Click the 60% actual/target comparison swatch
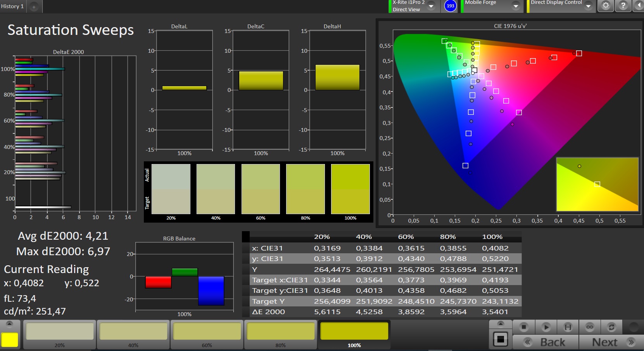The width and height of the screenshot is (644, 351). (x=261, y=189)
